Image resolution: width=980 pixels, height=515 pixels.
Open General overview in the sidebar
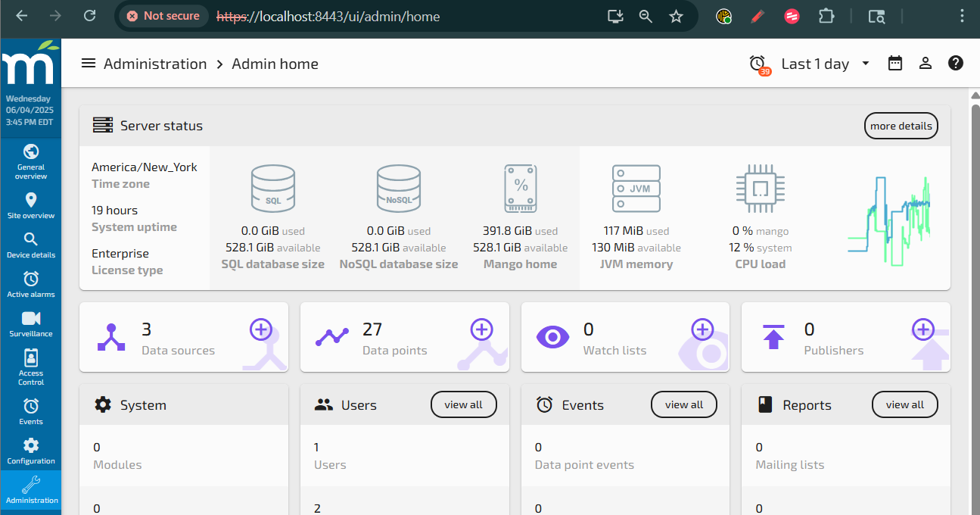(31, 161)
